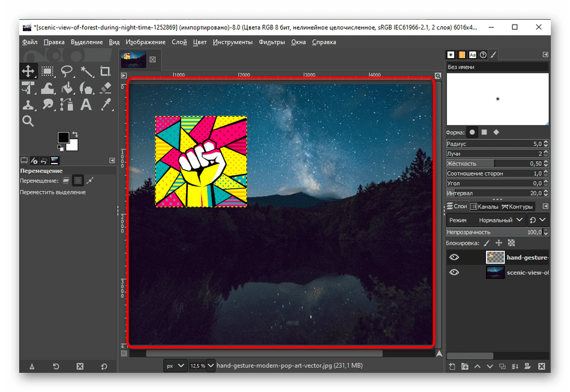This screenshot has height=392, width=570.
Task: Select the Color Picker eyedropper tool
Action: (106, 105)
